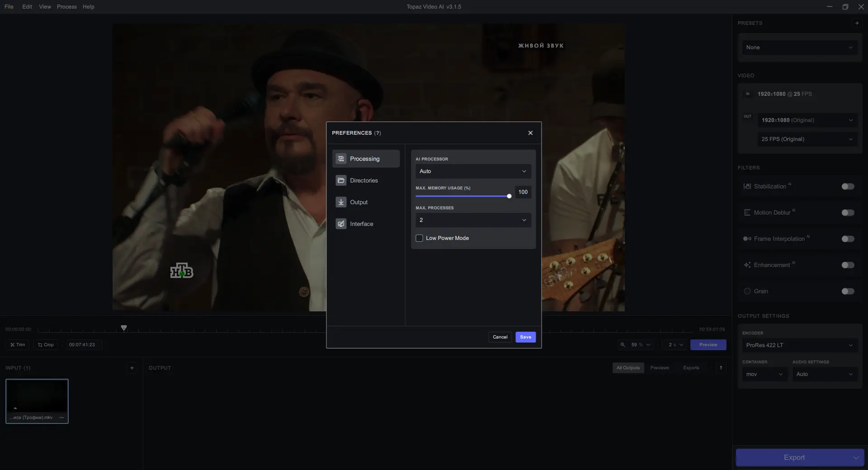This screenshot has width=868, height=470.
Task: Toggle the Motion Deblur filter switch
Action: point(848,213)
